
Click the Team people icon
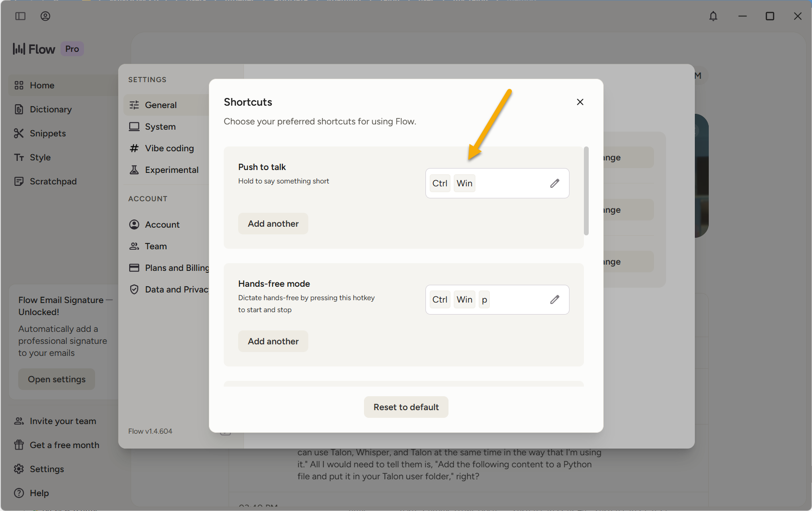(134, 246)
